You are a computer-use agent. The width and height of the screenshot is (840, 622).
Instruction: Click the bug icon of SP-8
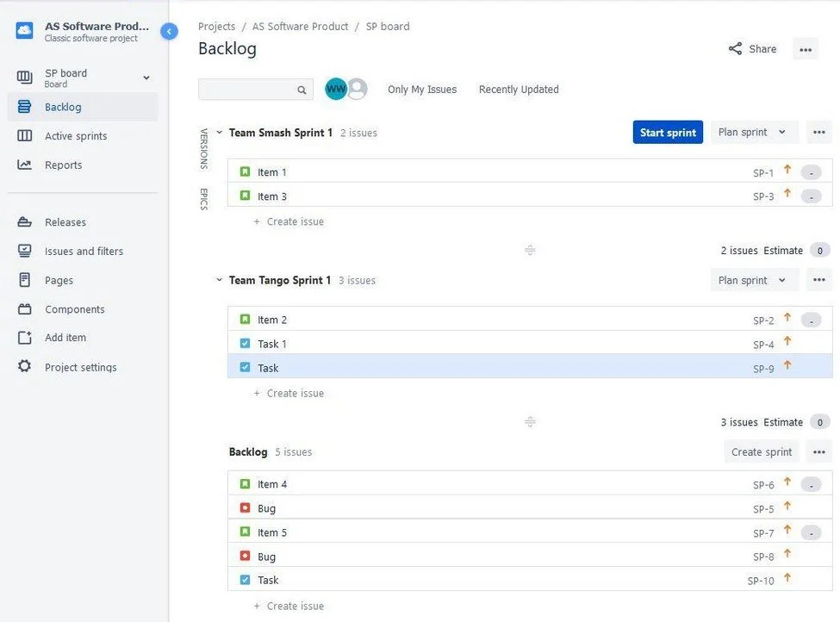pos(245,557)
